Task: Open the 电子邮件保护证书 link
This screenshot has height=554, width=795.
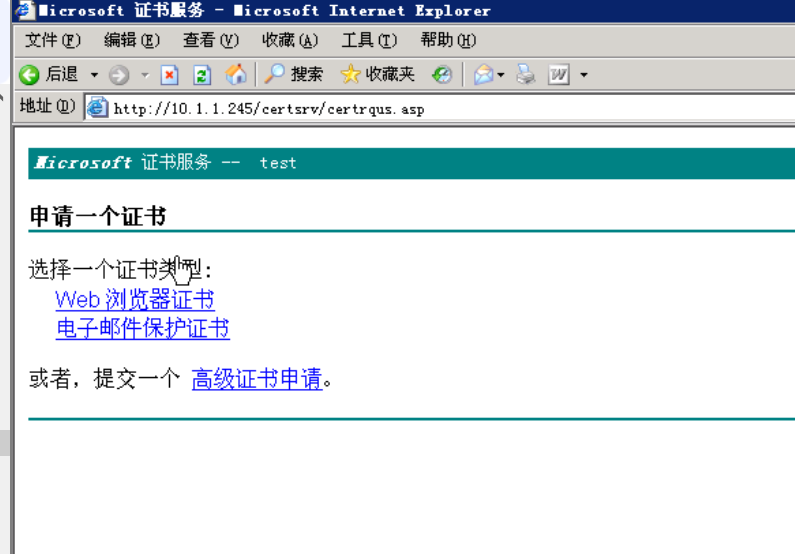Action: pos(143,328)
